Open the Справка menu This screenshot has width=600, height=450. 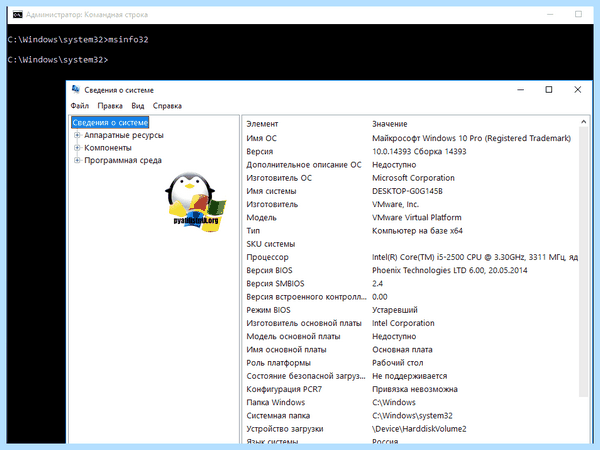pyautogui.click(x=167, y=106)
